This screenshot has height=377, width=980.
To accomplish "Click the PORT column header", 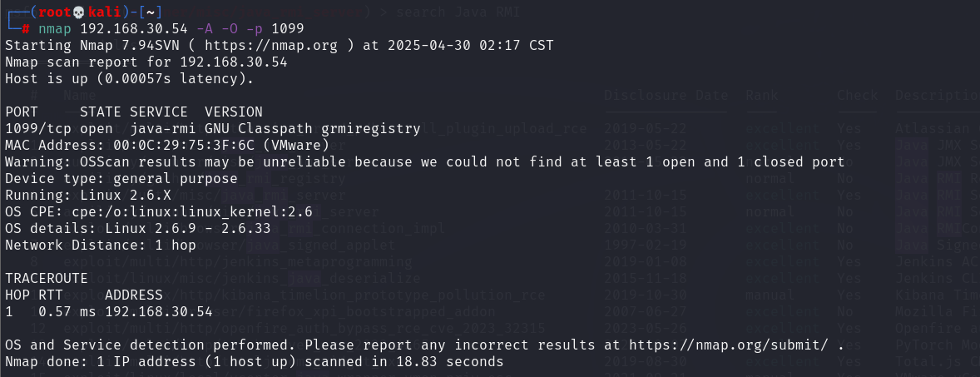I will click(x=22, y=112).
